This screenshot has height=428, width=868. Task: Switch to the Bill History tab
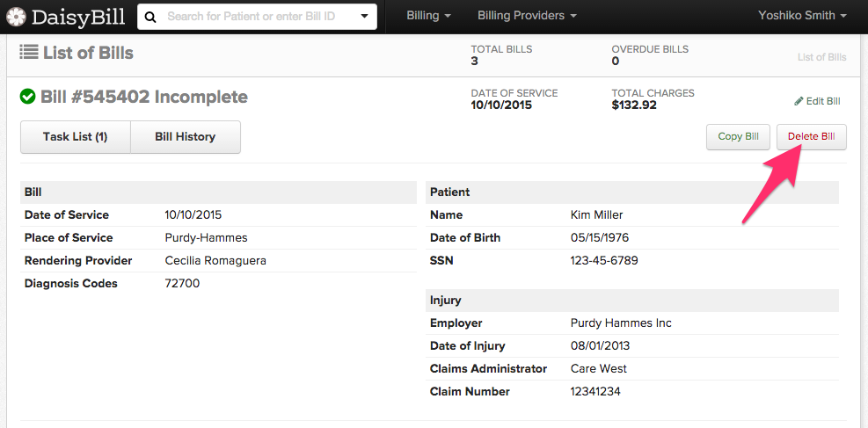coord(185,137)
